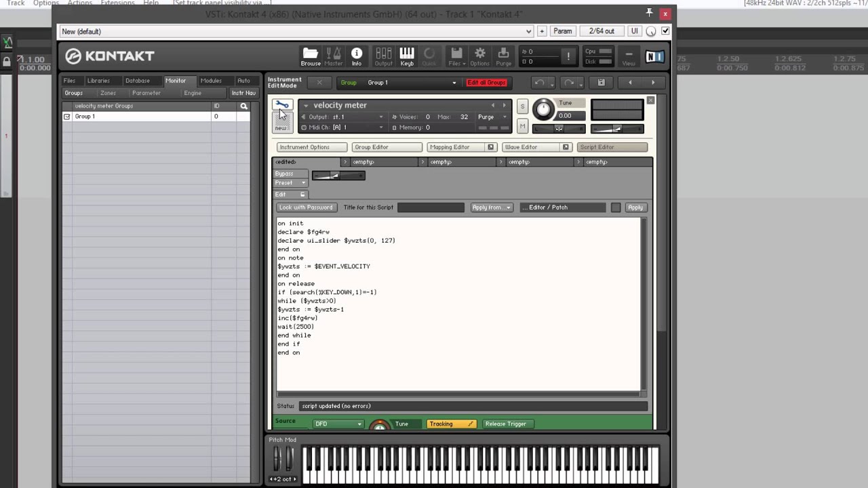Click the panic exclamation mark button

[x=568, y=56]
